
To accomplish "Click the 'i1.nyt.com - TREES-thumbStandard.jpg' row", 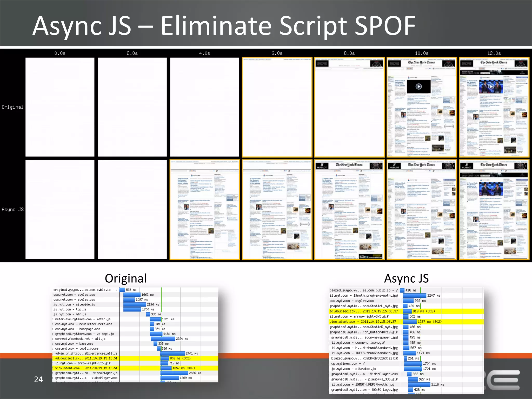I will 406,353.
